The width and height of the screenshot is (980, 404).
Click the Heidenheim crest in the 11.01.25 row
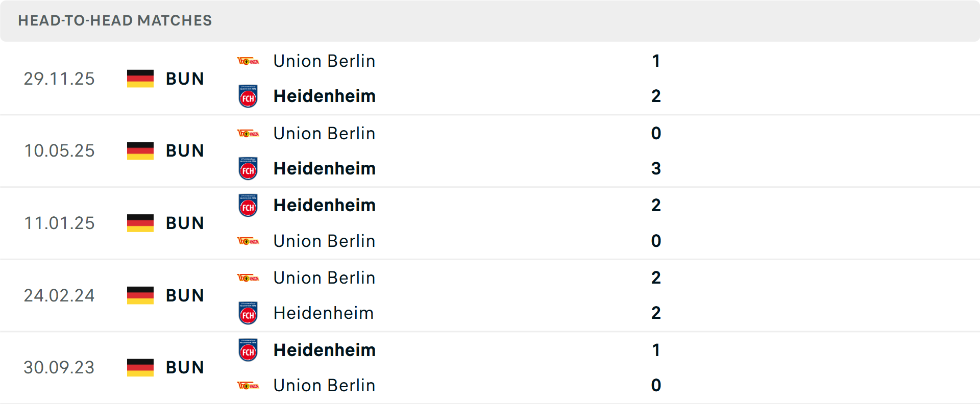tap(248, 205)
